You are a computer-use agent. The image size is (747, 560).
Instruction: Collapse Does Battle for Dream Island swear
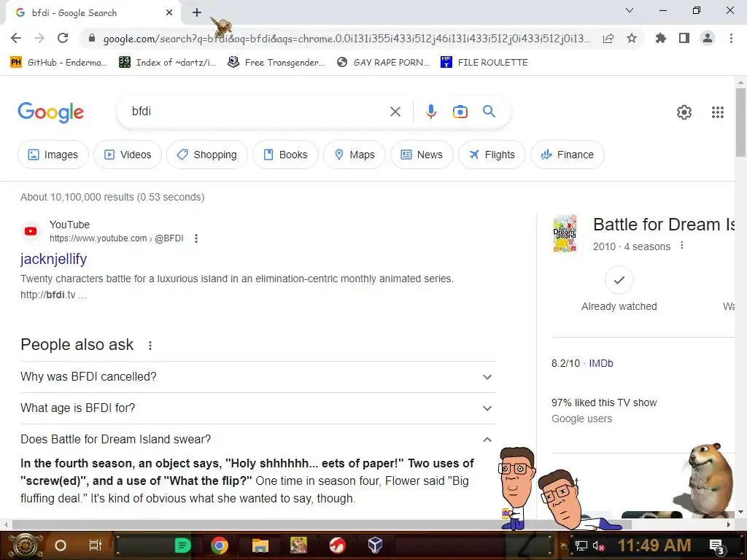[x=258, y=440]
